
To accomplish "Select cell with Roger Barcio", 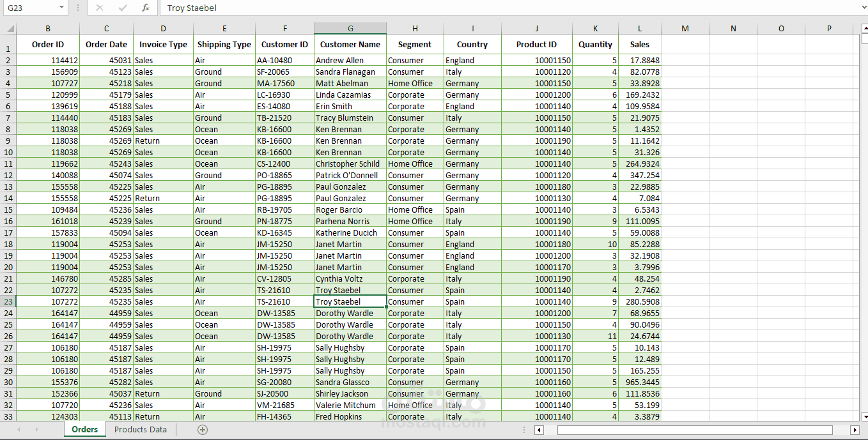I will (350, 209).
